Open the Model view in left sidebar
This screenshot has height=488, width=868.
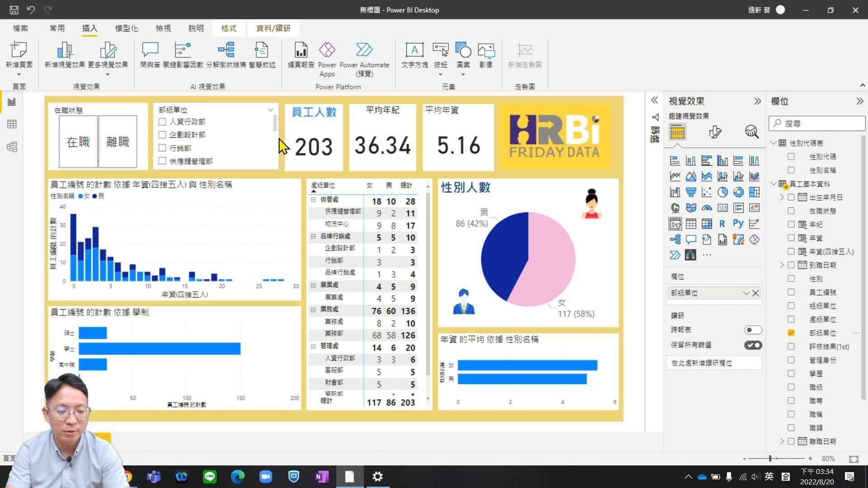pos(12,147)
